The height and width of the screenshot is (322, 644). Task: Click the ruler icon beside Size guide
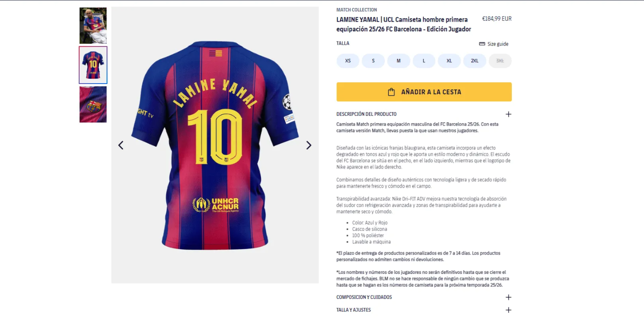(x=482, y=44)
